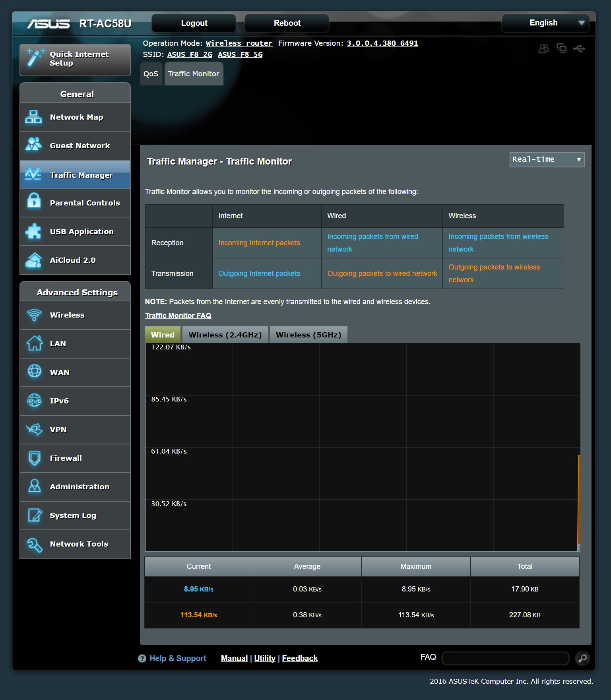Viewport: 611px width, 700px height.
Task: Click the Guest Network people icon
Action: tap(34, 145)
